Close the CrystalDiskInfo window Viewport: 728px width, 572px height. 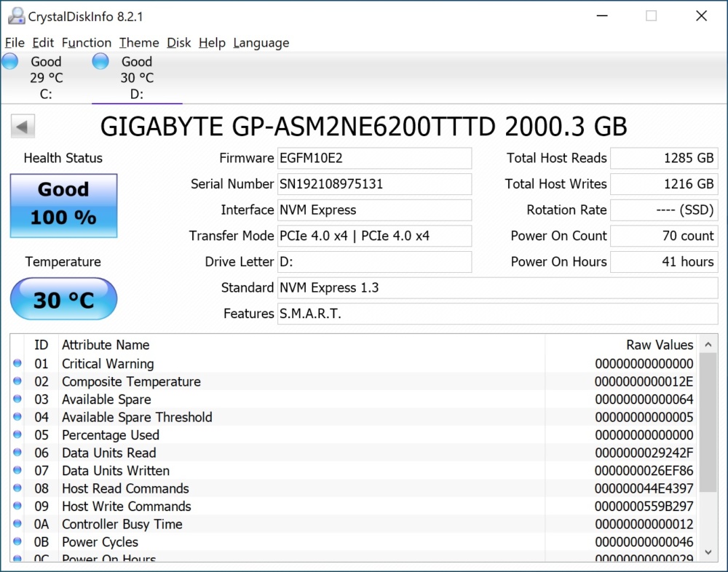(x=702, y=16)
